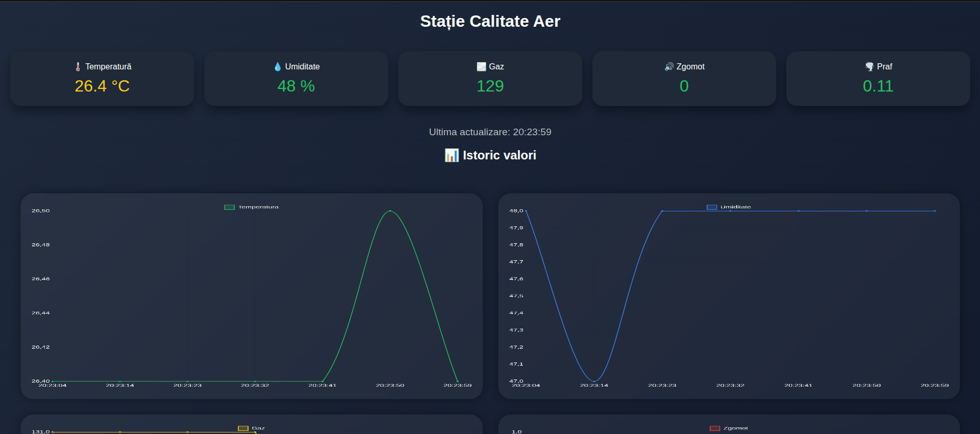This screenshot has width=980, height=434.
Task: Click the water droplet icon beside Umiditate
Action: click(278, 67)
